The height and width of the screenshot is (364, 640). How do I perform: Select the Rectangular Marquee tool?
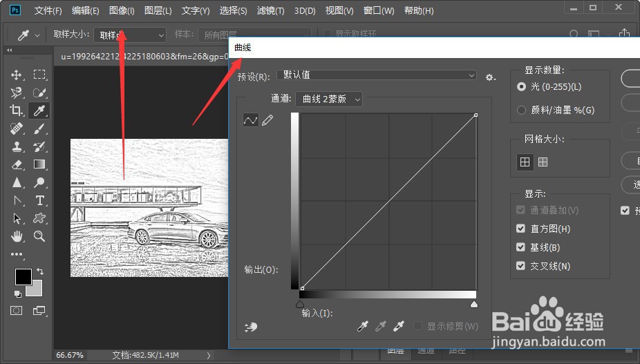point(39,75)
